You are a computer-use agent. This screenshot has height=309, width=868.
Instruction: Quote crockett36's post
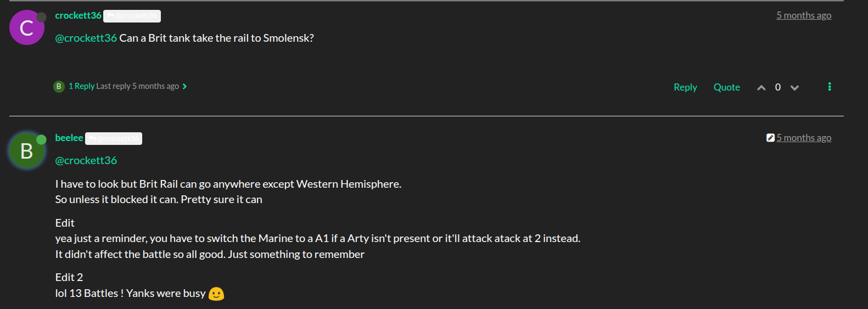[x=726, y=87]
